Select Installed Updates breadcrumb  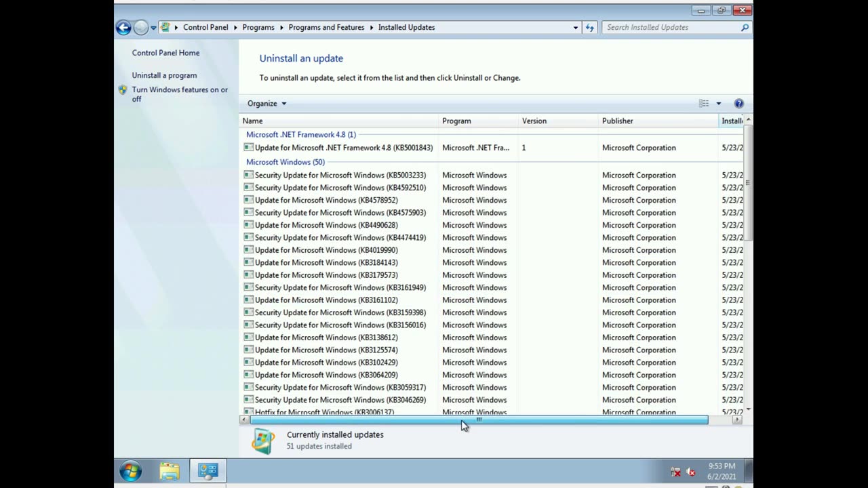click(x=406, y=27)
